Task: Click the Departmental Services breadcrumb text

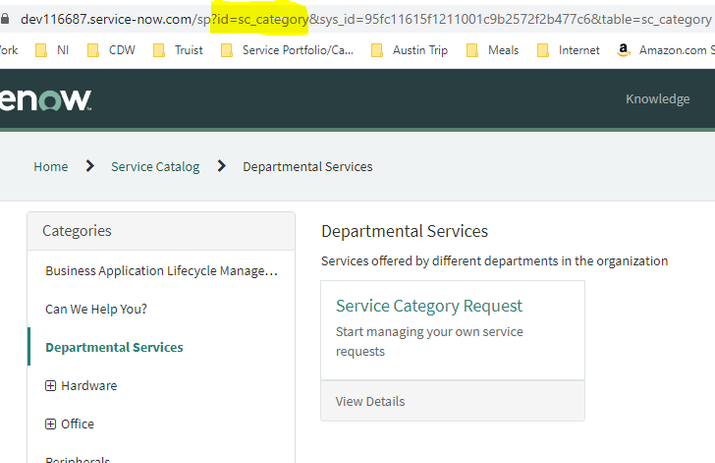Action: [x=307, y=166]
